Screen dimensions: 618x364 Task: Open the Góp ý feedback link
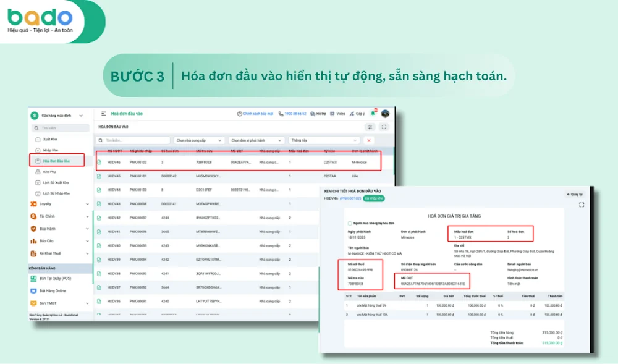tap(357, 114)
